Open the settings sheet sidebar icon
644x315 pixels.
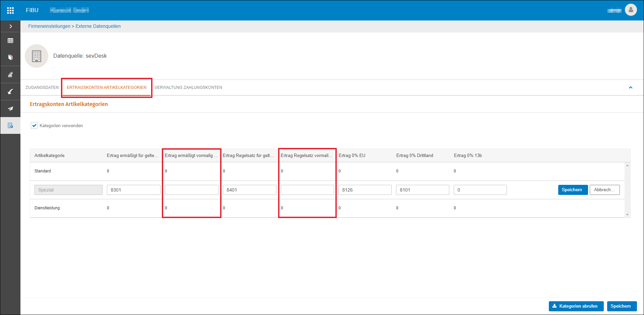pyautogui.click(x=10, y=125)
